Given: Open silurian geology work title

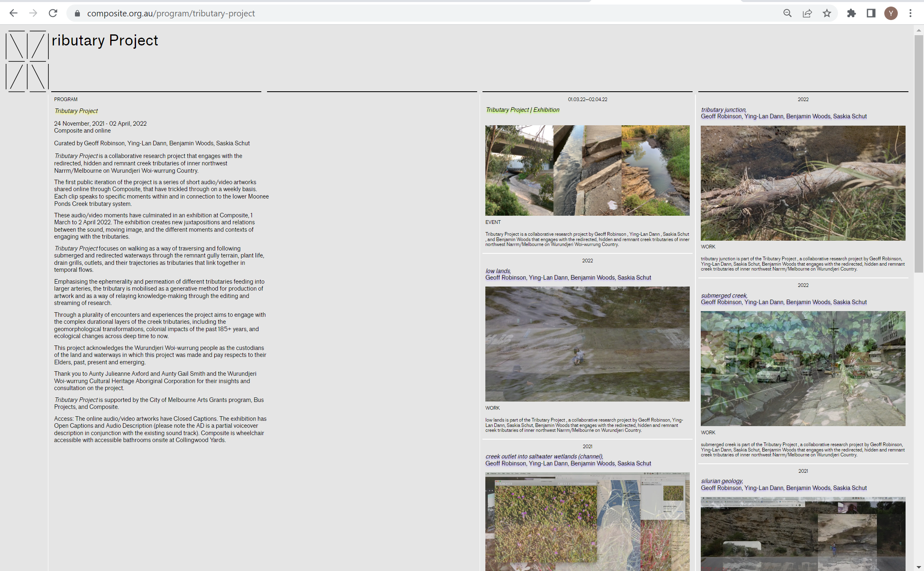Looking at the screenshot, I should click(722, 481).
